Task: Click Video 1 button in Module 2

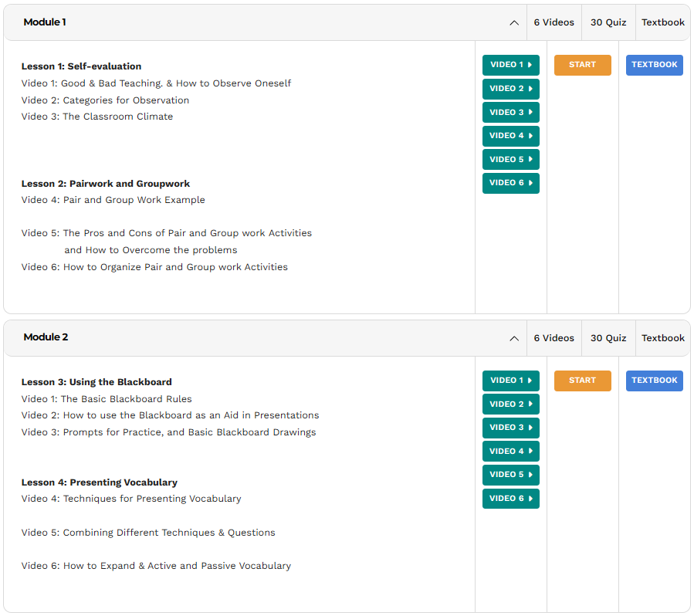Action: [x=510, y=381]
